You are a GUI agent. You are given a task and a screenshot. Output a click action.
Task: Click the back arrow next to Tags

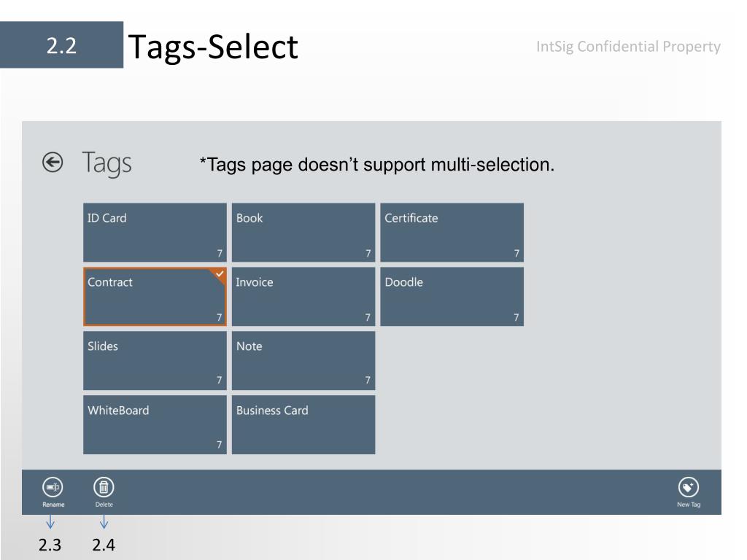click(x=53, y=163)
